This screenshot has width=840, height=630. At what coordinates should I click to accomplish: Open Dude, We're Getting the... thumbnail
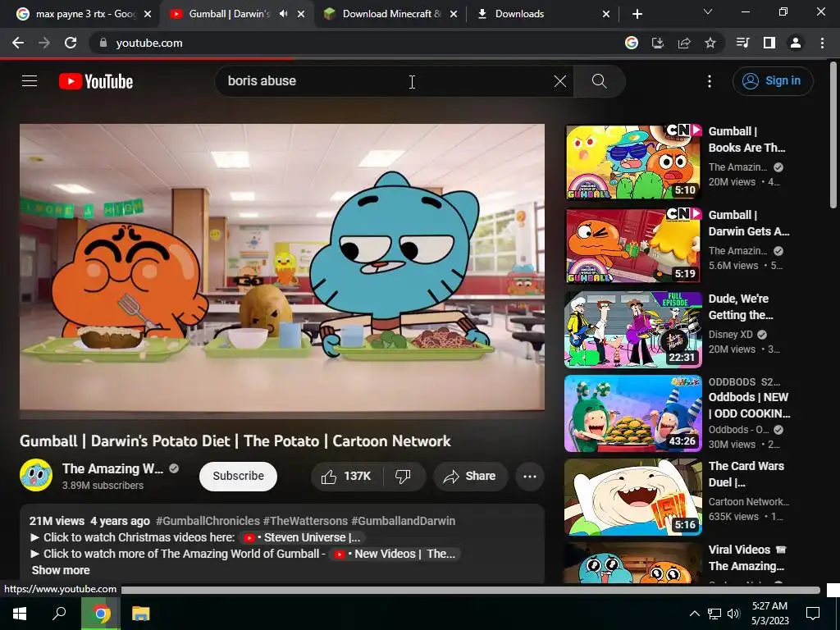click(x=633, y=330)
